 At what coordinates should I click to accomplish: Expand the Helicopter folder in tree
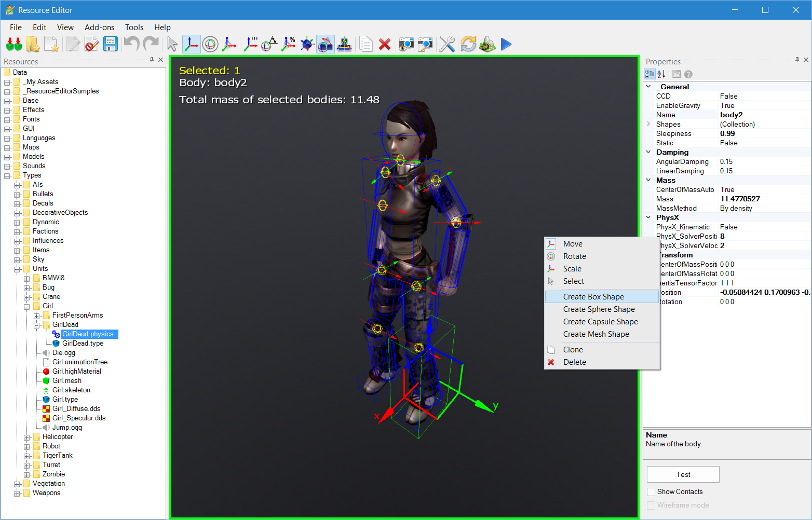26,437
